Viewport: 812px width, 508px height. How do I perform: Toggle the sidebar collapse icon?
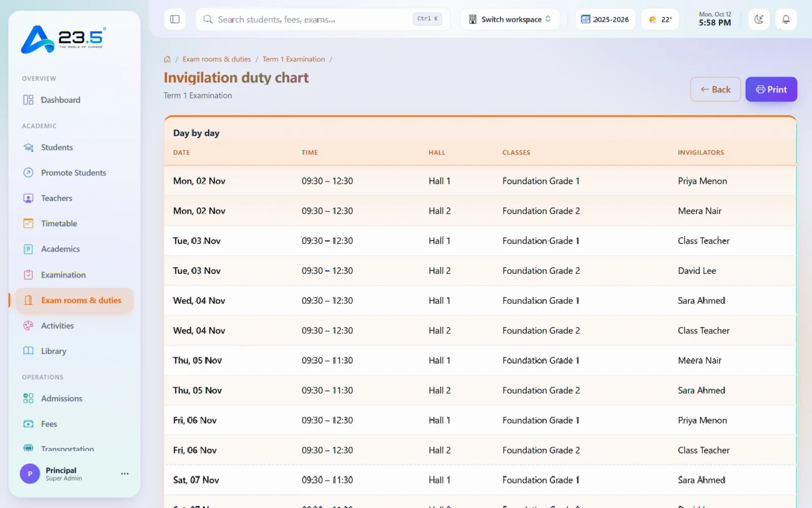tap(175, 19)
